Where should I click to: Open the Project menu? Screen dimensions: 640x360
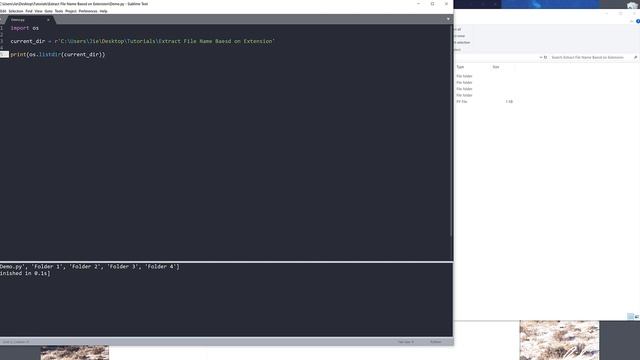pos(71,11)
